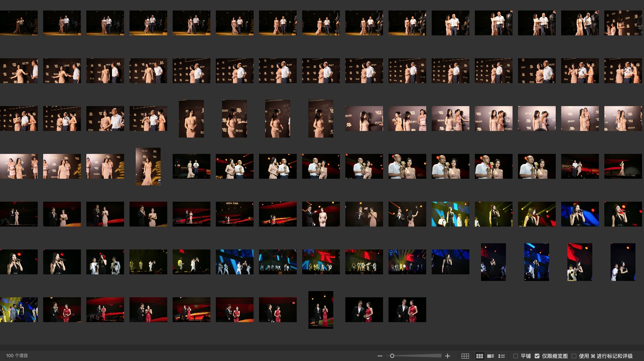Switch to the list view icon
Screen dimensions: 644x361
point(502,356)
